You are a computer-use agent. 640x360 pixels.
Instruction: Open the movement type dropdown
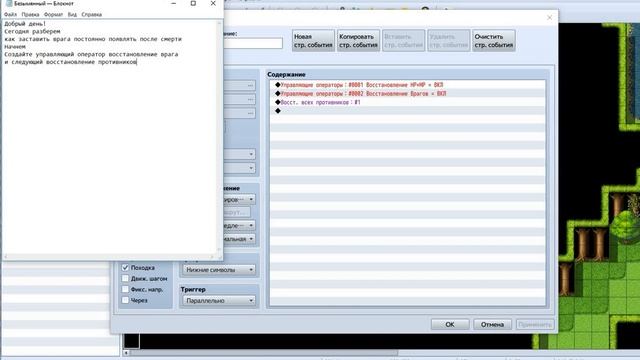click(x=239, y=199)
